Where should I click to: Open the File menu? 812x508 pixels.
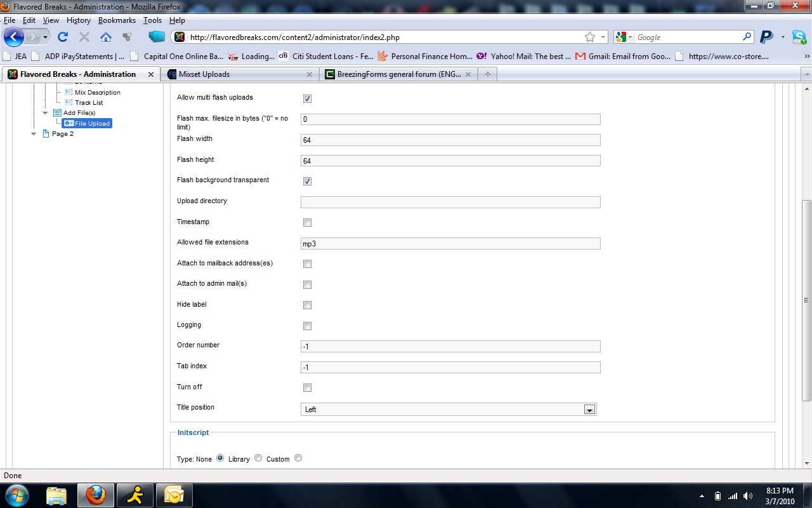[10, 20]
